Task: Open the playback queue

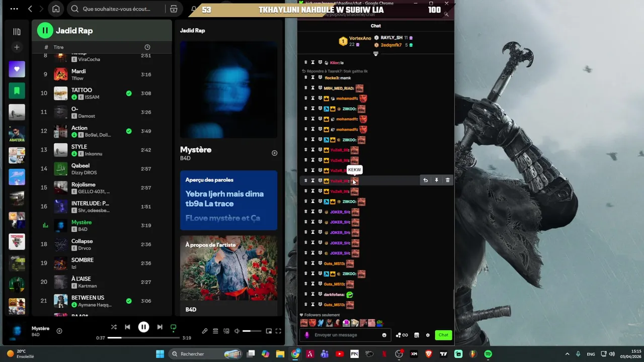Action: click(x=215, y=331)
